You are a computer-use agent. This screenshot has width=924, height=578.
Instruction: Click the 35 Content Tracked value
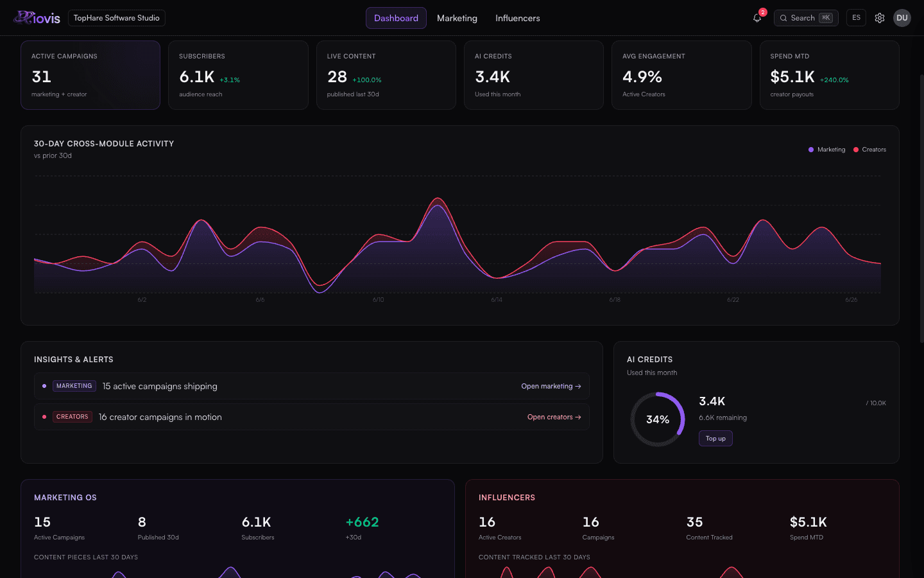[x=695, y=522]
